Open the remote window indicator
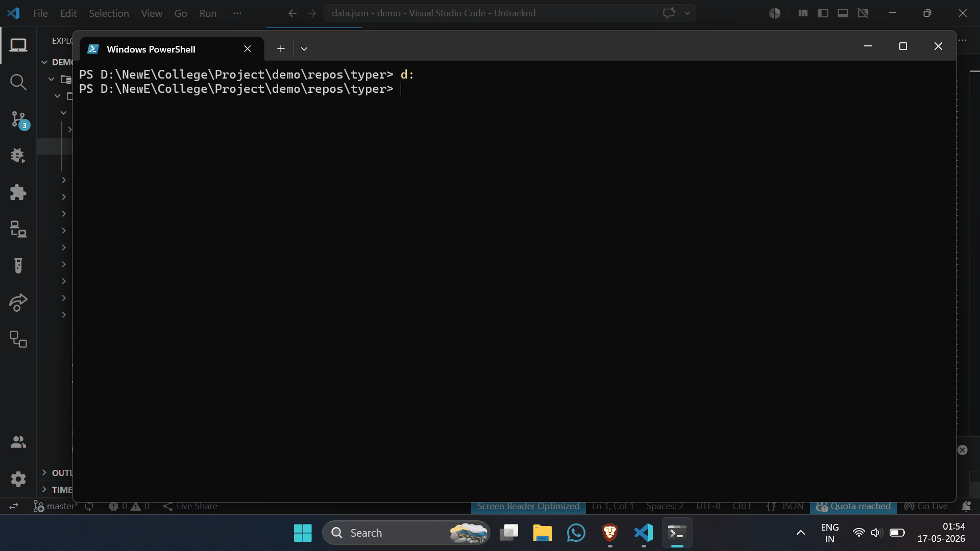980x551 pixels. 14,506
